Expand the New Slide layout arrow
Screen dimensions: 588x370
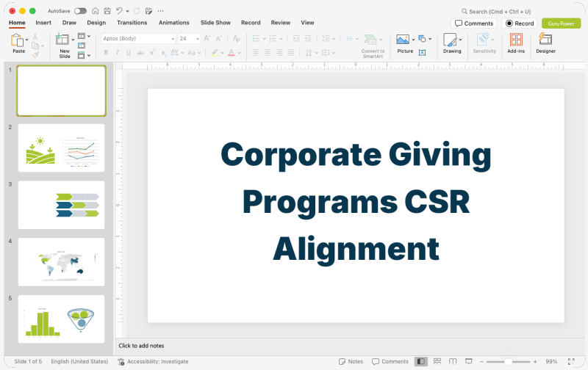73,40
